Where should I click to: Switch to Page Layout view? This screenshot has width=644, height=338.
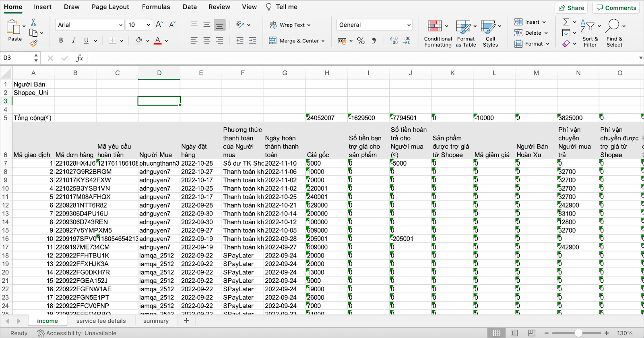click(x=514, y=333)
